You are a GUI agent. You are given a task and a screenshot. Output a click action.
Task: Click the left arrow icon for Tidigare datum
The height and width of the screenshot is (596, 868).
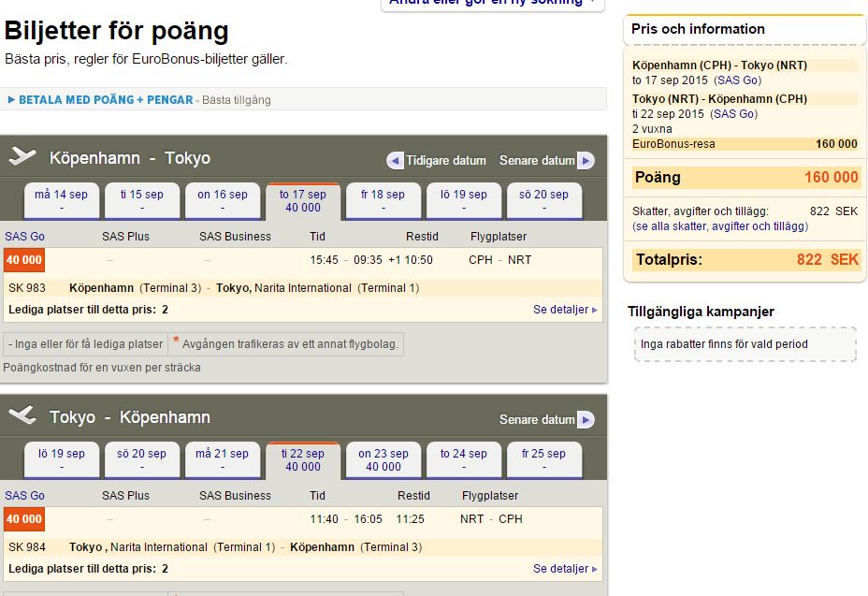click(x=395, y=161)
